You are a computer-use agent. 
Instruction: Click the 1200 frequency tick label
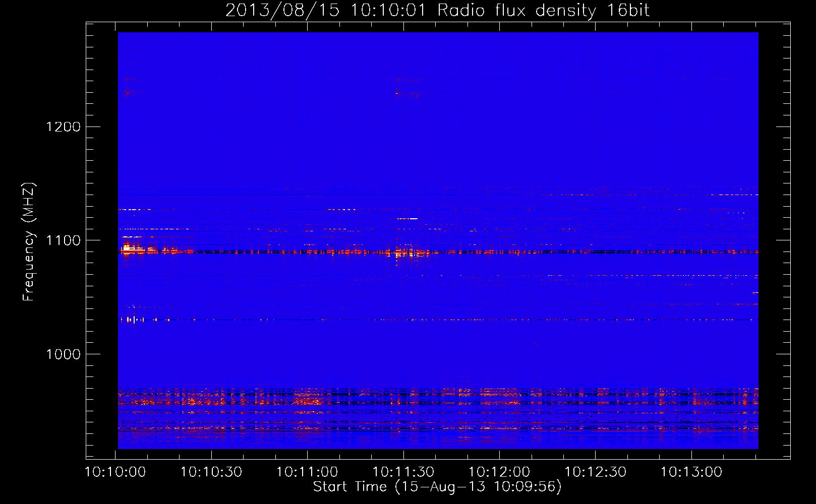coord(64,127)
